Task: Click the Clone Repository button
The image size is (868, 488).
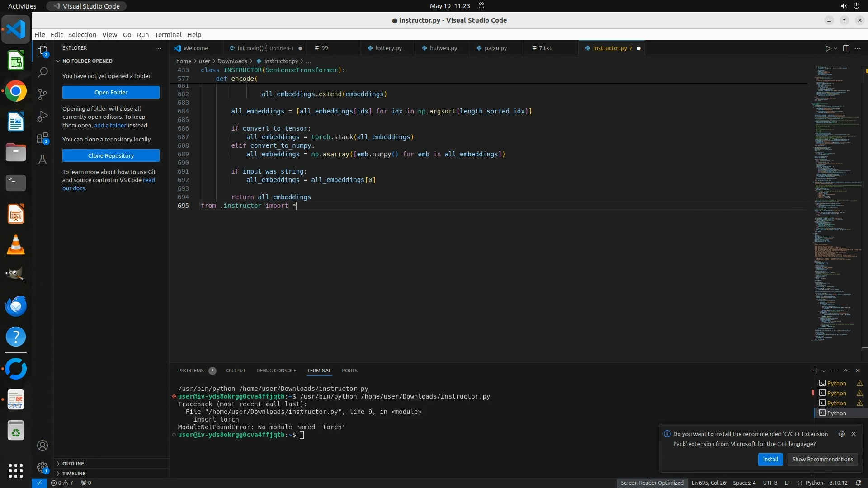Action: (x=111, y=155)
